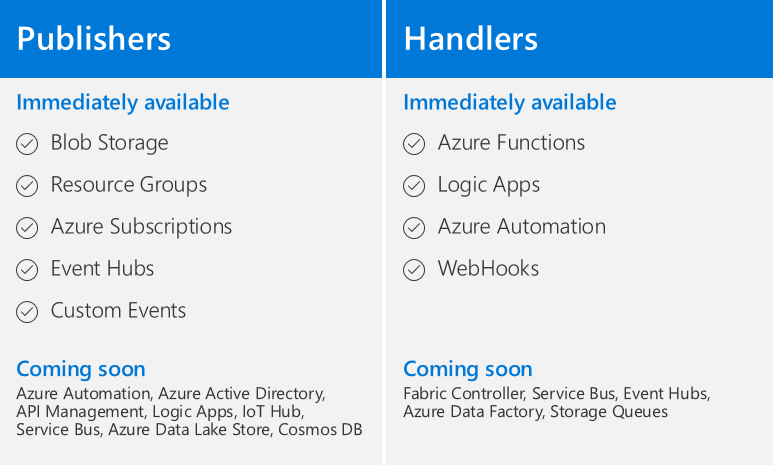Click the checkmark icon beside WebHooks
Screen dimensions: 773x465
pyautogui.click(x=414, y=270)
